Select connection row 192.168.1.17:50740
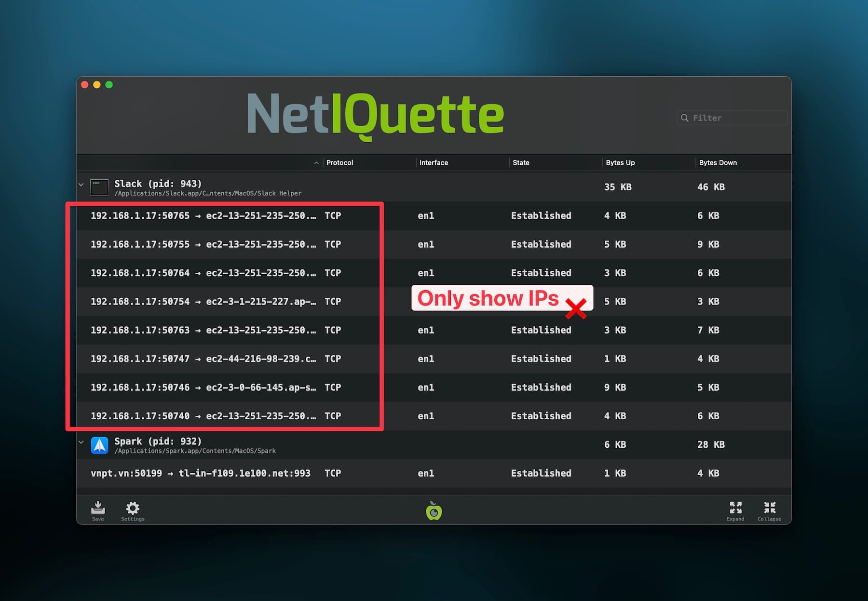 pyautogui.click(x=434, y=416)
